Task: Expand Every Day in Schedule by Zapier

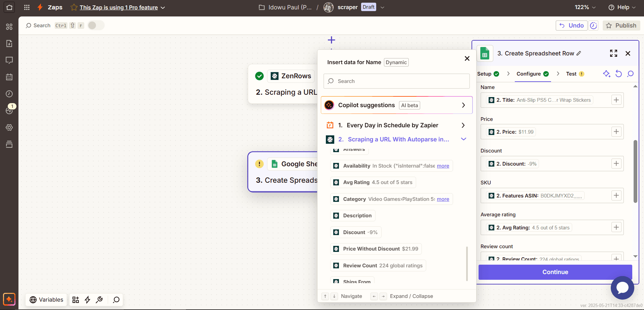Action: pyautogui.click(x=397, y=125)
